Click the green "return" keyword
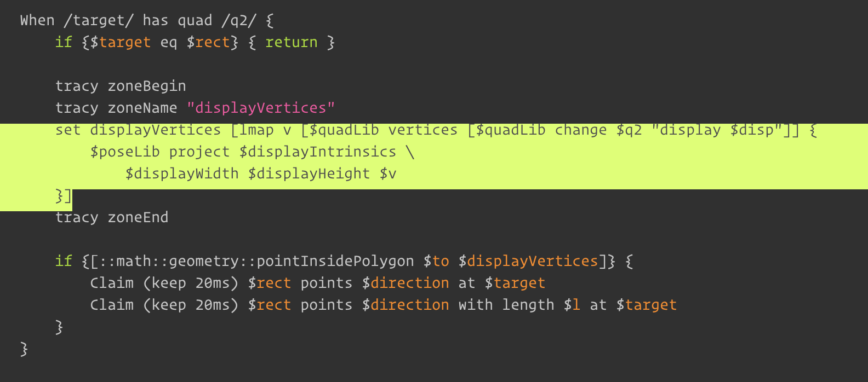868x382 pixels. tap(291, 42)
